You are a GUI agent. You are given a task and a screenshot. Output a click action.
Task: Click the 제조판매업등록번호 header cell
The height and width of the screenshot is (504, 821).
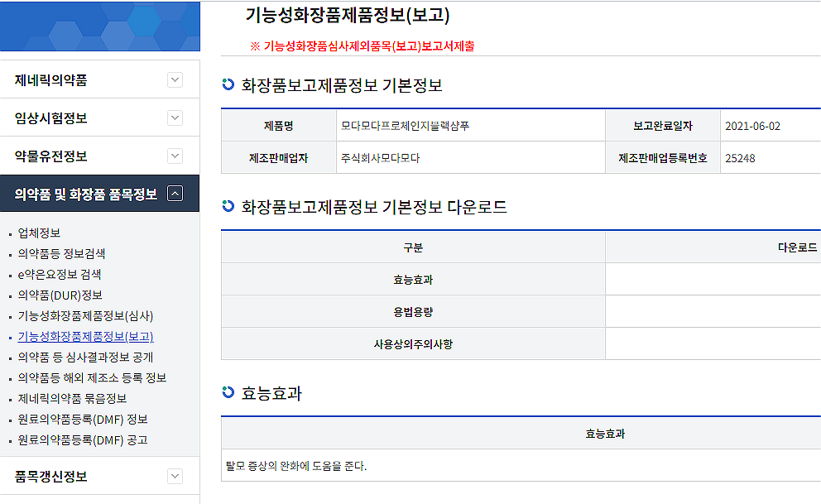[x=663, y=158]
